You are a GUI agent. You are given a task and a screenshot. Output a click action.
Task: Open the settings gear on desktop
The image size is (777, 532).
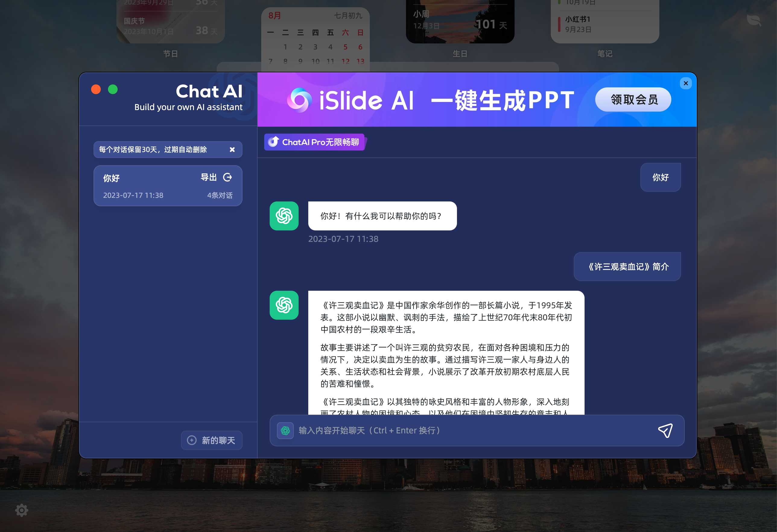click(x=22, y=510)
